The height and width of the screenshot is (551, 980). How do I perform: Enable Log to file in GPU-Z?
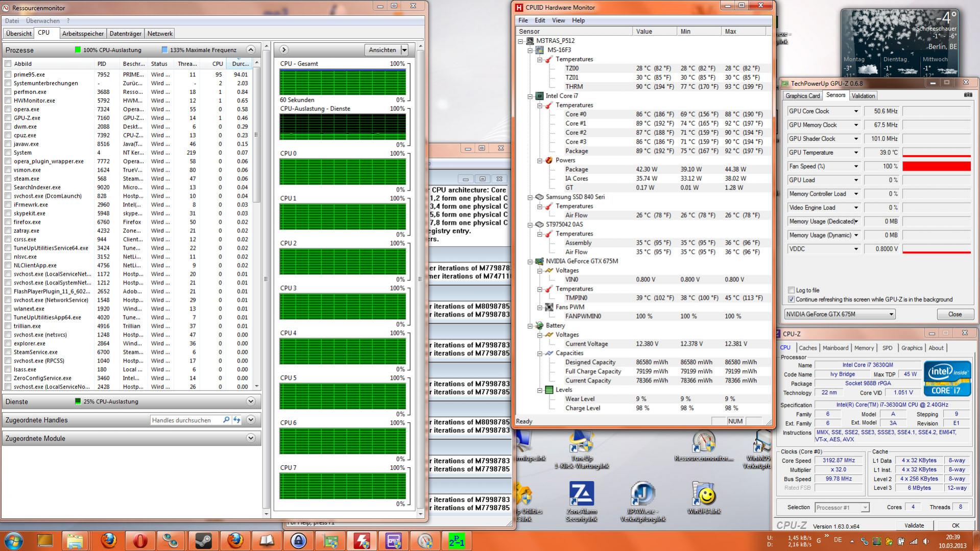[792, 290]
